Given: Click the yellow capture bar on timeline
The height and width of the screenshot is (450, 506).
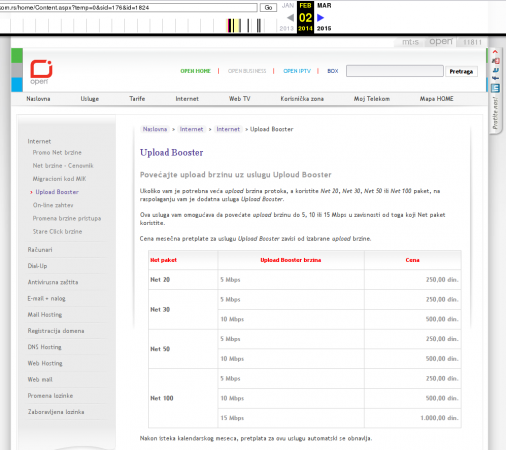Looking at the screenshot, I should coord(236,26).
